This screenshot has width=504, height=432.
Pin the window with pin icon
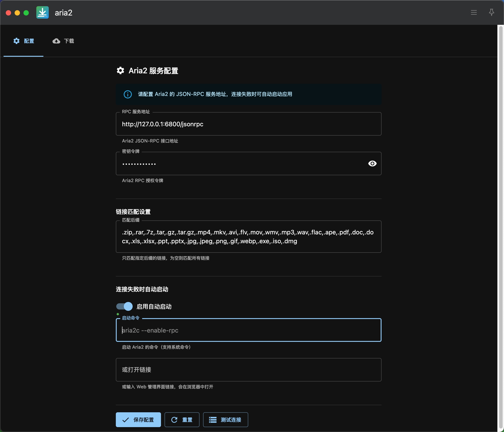click(x=491, y=12)
